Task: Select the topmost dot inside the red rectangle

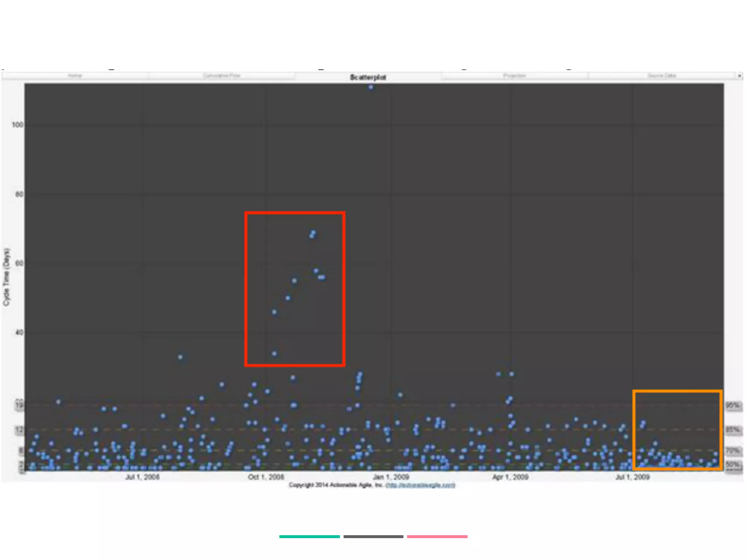Action: 313,232
